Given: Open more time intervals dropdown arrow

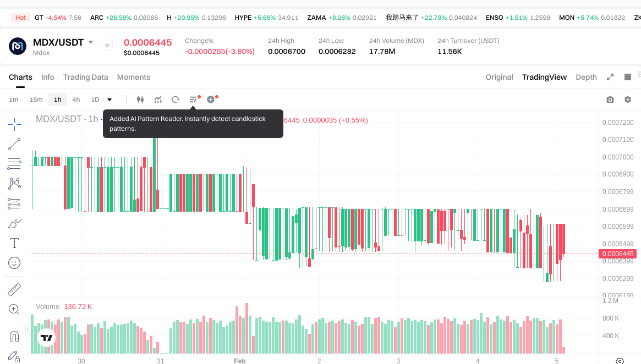Looking at the screenshot, I should pos(109,100).
